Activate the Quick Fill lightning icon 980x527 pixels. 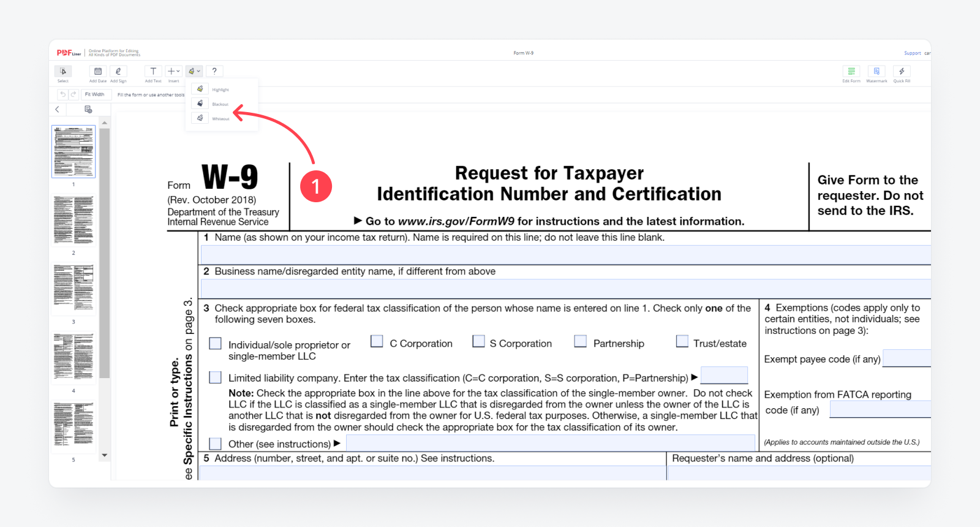[902, 72]
